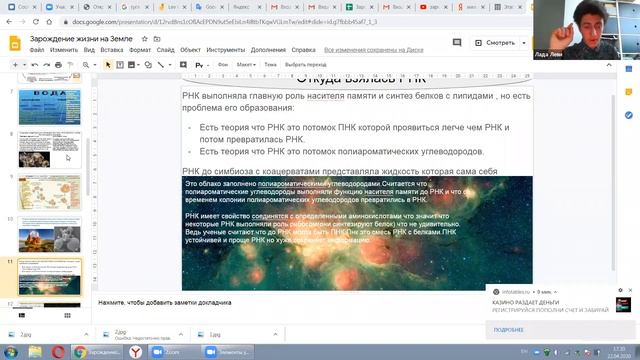Viewport: 640px width, 360px height.
Task: Select slide 10 thumbnail
Action: coord(49,235)
